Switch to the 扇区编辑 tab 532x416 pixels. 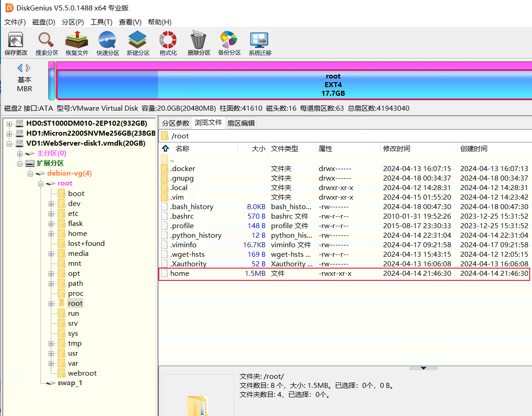click(241, 123)
